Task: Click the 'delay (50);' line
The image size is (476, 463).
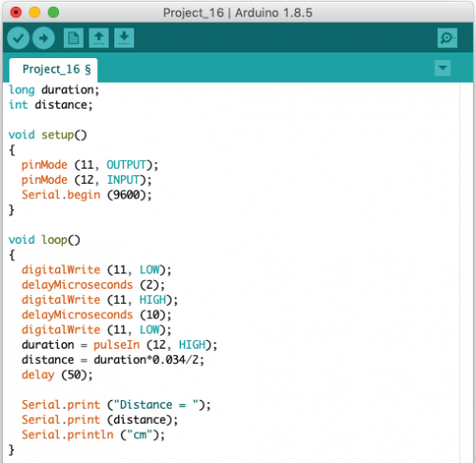Action: pos(57,374)
